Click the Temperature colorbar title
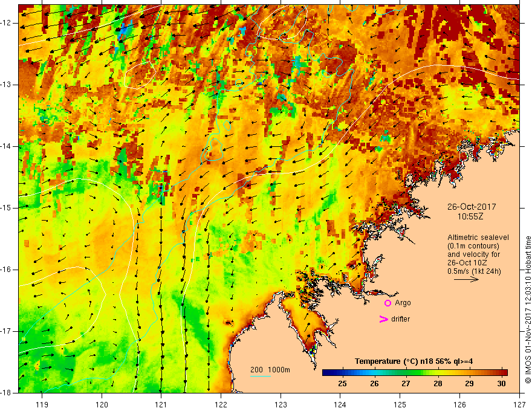The height and width of the screenshot is (411, 532). pos(414,361)
